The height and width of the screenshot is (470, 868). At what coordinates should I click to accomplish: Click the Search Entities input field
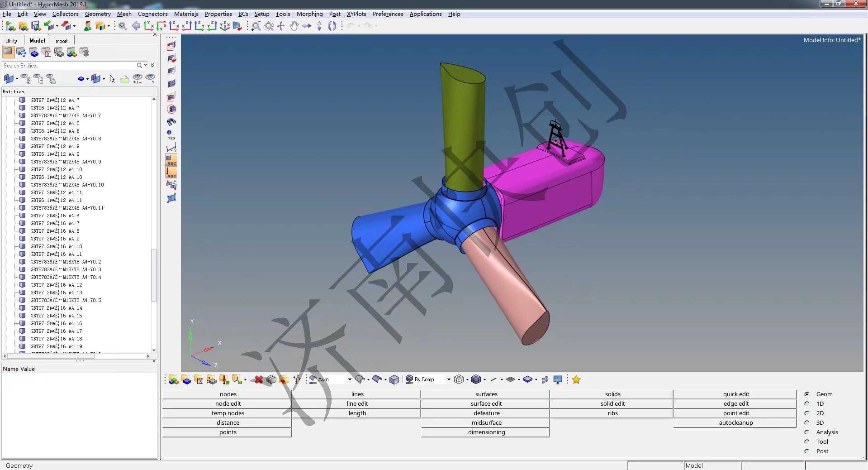click(x=69, y=65)
